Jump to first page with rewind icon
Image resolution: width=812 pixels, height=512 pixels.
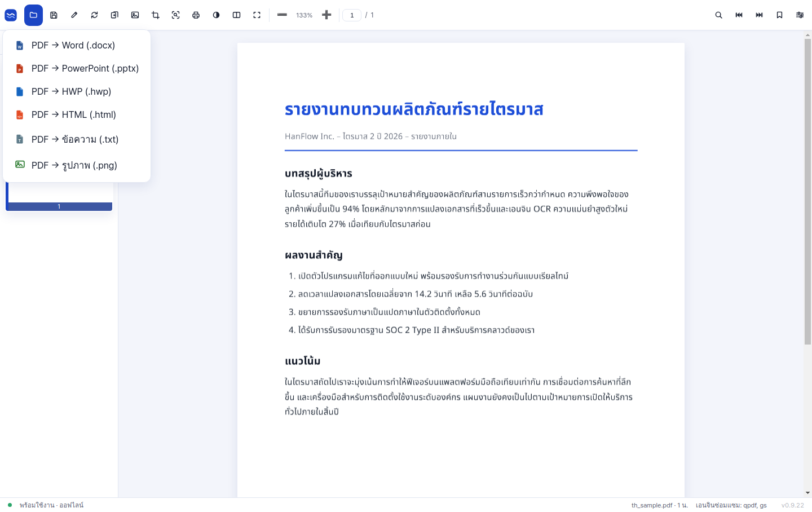(x=739, y=15)
